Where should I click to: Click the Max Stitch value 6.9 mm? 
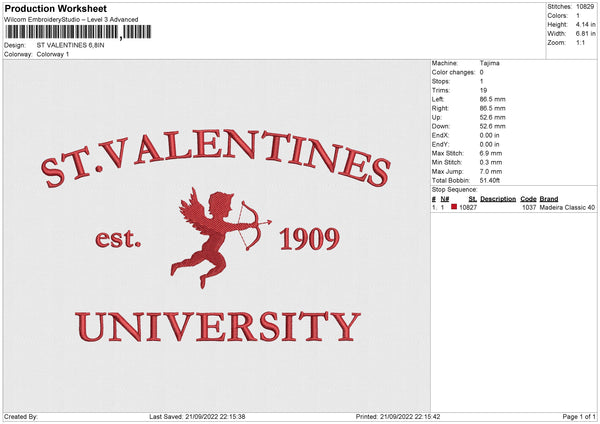491,153
